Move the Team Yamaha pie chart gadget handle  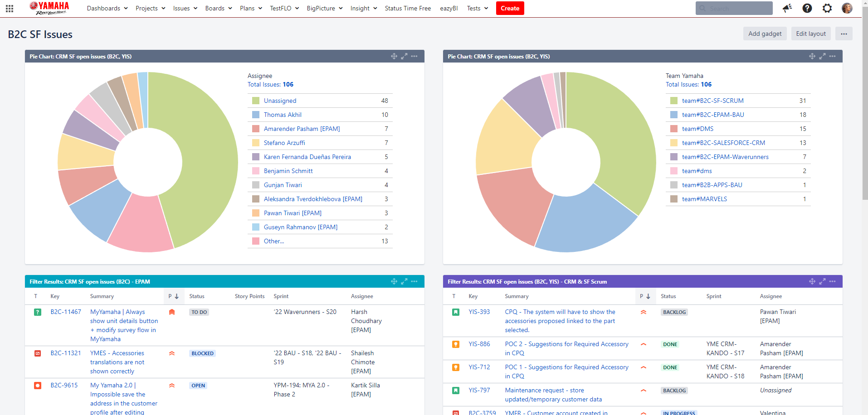pyautogui.click(x=812, y=56)
